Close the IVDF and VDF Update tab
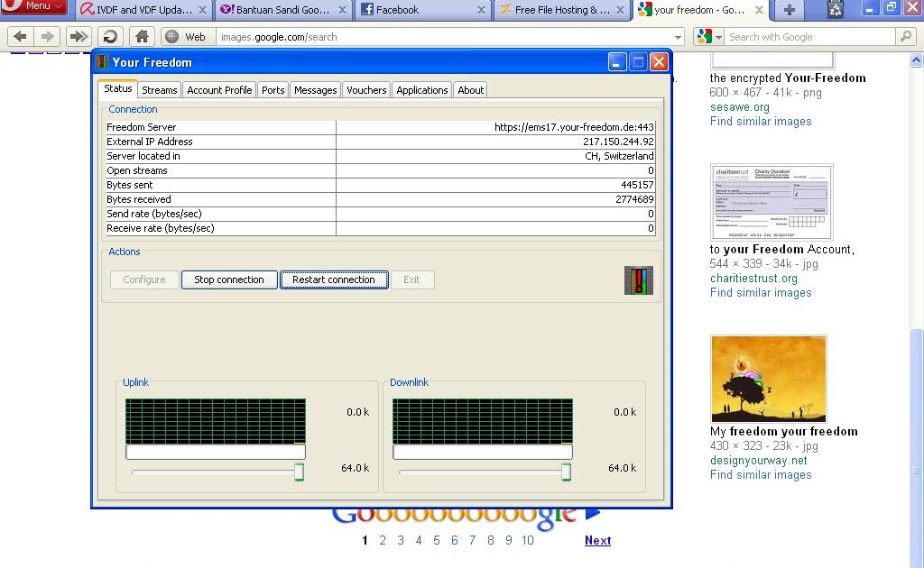Image resolution: width=924 pixels, height=568 pixels. [202, 10]
